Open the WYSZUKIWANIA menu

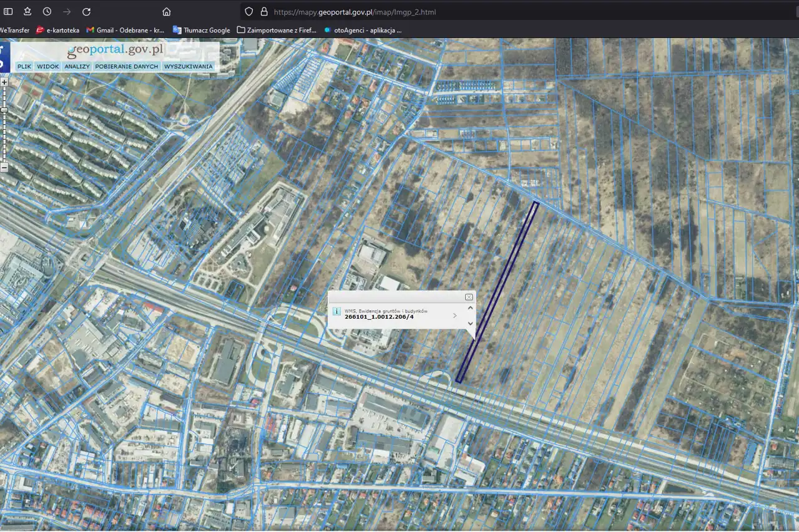coord(189,66)
